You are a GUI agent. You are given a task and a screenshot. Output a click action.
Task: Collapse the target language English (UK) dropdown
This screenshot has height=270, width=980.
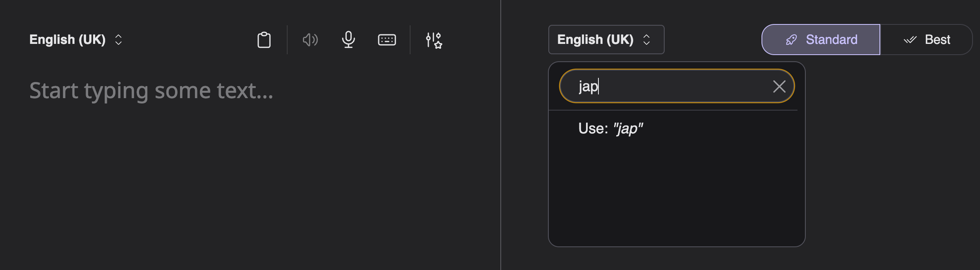[595, 40]
